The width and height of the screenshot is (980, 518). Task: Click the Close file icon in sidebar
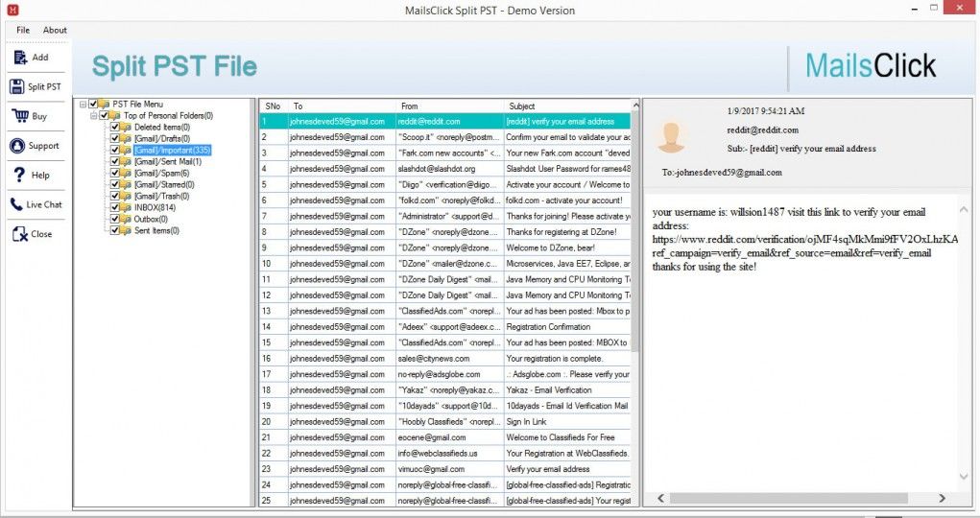click(20, 234)
